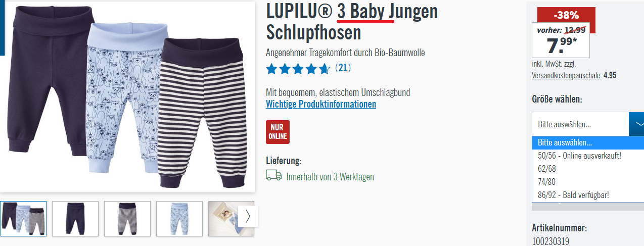Select striped pants thumbnail

pos(127,219)
